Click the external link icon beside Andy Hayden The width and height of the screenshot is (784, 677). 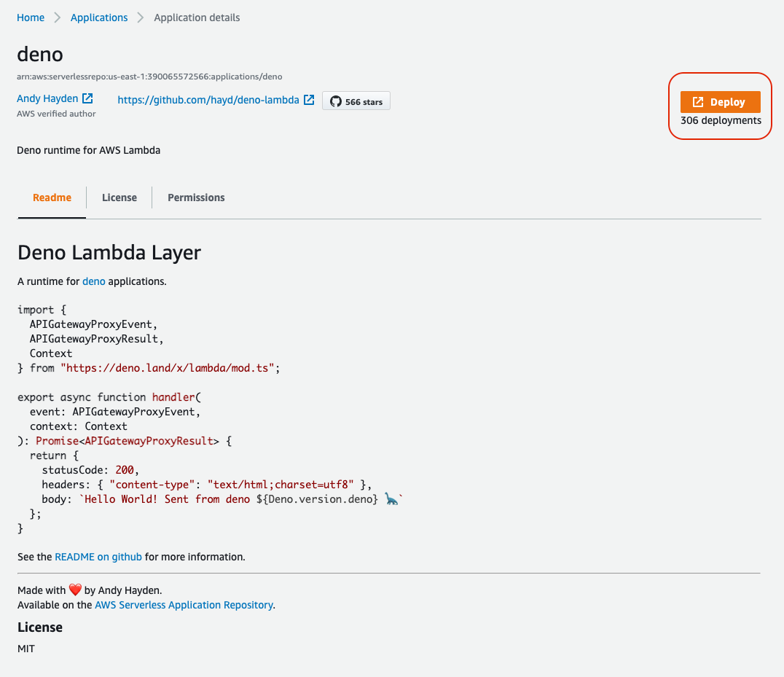coord(87,98)
